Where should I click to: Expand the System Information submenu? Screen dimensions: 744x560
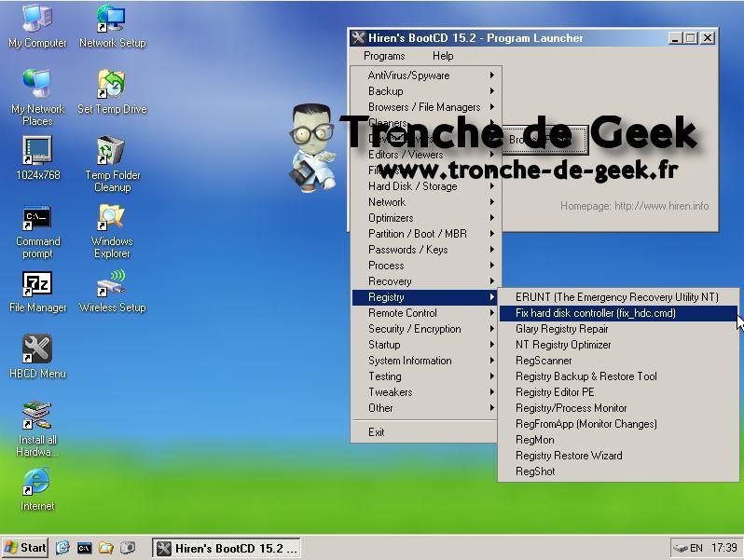[x=426, y=361]
